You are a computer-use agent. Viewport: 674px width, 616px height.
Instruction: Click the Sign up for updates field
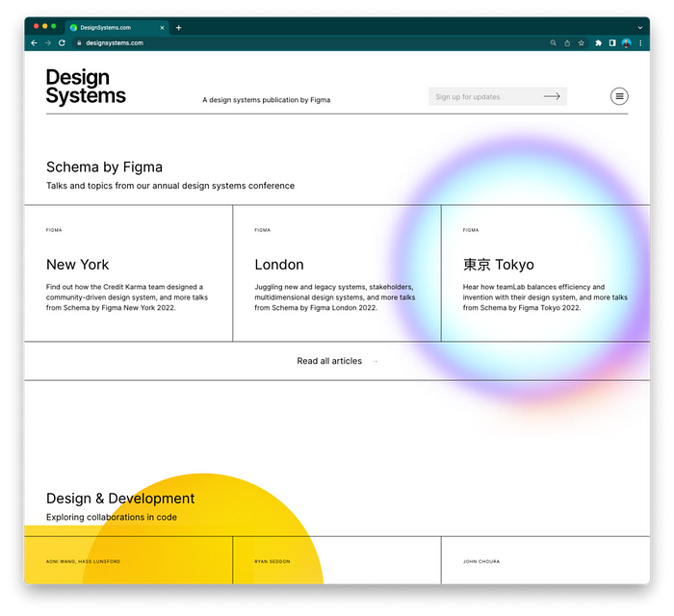point(498,96)
